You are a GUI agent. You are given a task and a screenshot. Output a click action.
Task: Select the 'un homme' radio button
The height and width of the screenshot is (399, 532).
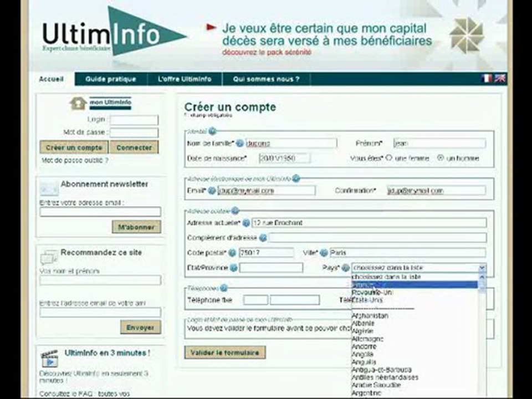click(x=441, y=158)
